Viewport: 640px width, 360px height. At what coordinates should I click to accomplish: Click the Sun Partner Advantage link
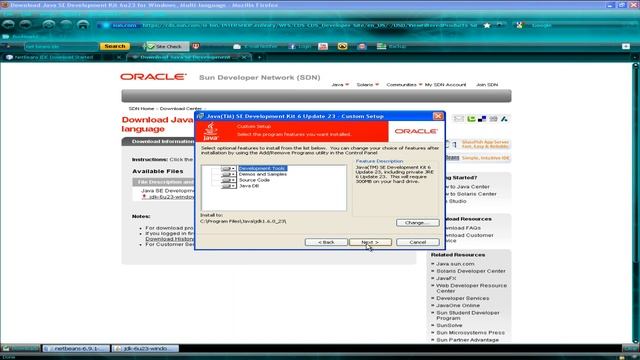tap(467, 340)
